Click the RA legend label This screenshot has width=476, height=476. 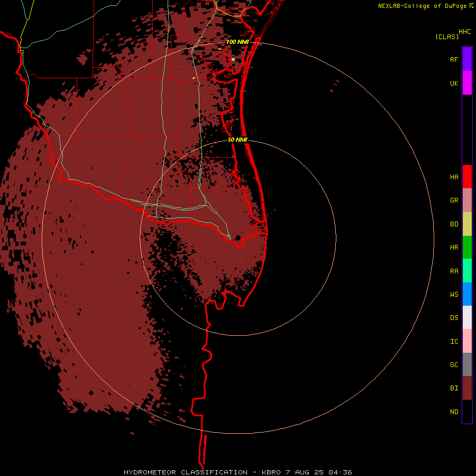[454, 271]
